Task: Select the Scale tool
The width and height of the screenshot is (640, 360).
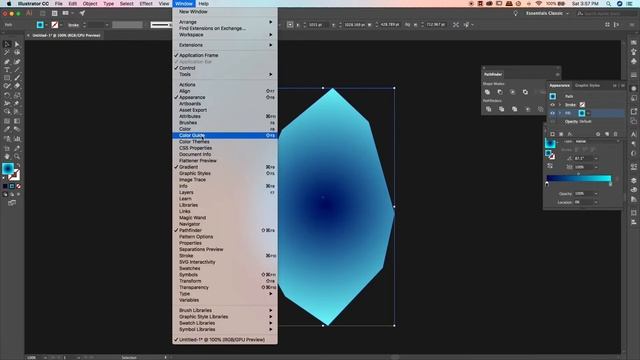Action: click(17, 95)
